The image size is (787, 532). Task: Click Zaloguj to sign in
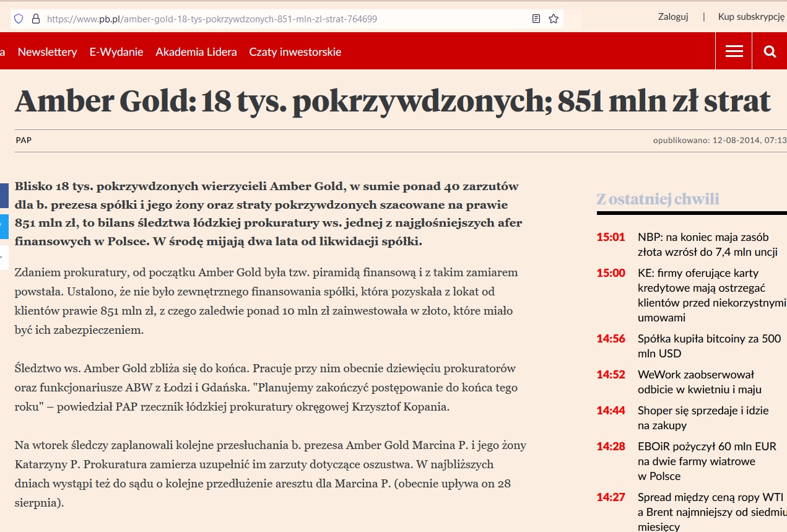click(672, 17)
